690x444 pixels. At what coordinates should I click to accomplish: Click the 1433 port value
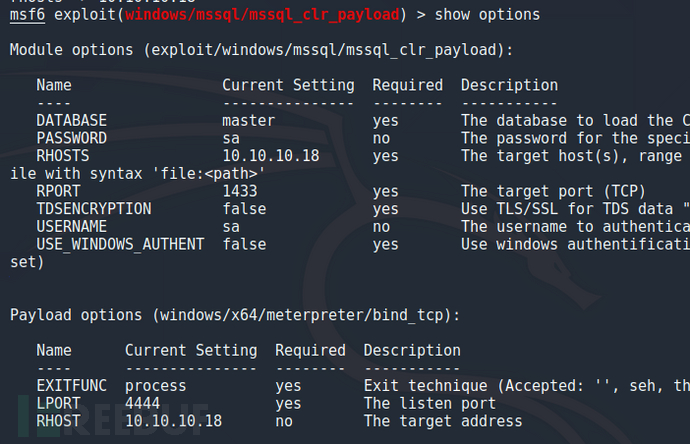(x=240, y=191)
